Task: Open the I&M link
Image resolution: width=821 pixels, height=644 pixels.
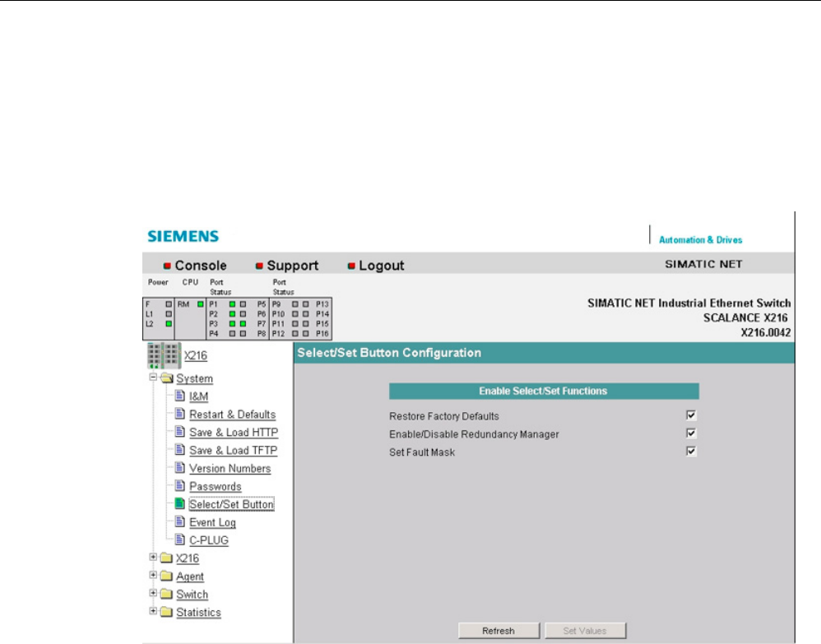Action: 198,396
